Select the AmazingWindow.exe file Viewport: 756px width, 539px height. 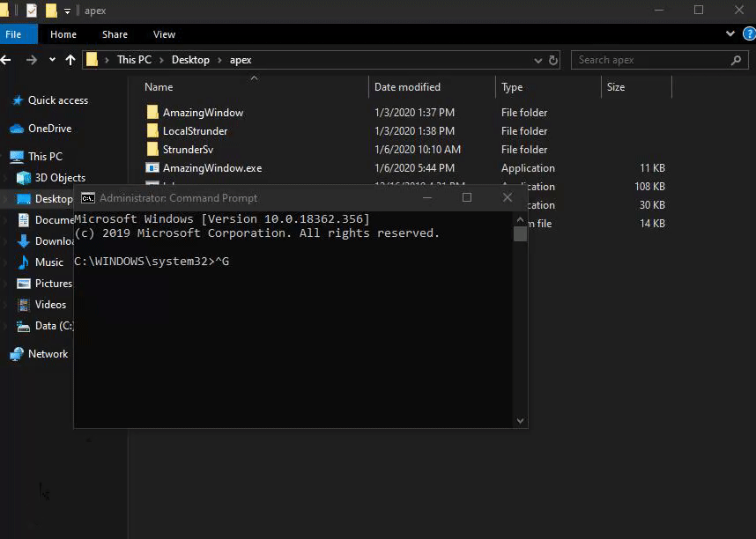[x=212, y=167]
